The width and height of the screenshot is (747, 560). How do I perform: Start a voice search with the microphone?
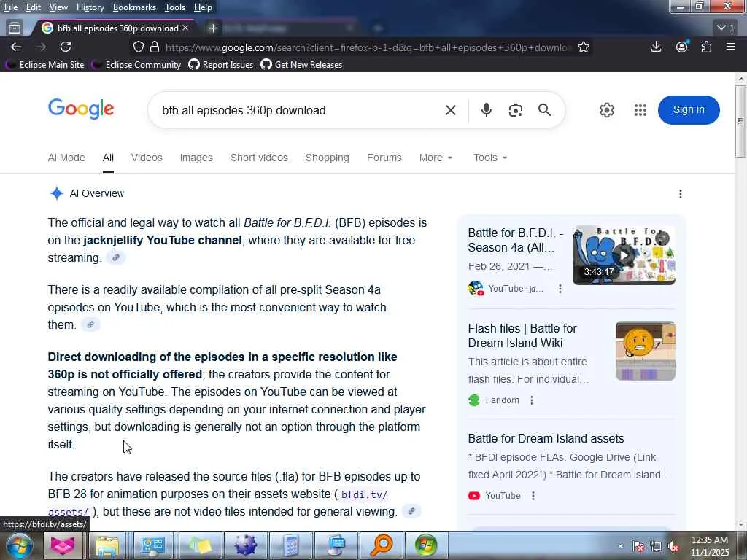[x=486, y=110]
